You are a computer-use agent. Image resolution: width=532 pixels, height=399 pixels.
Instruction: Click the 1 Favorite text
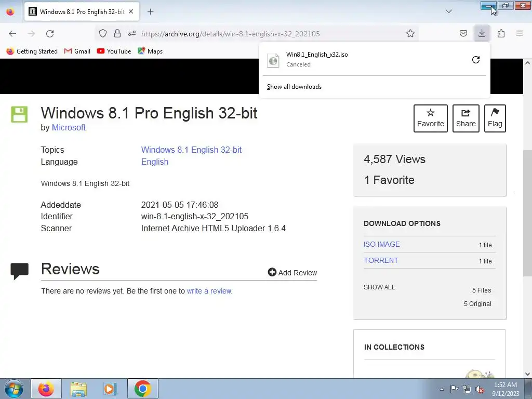[x=389, y=180]
